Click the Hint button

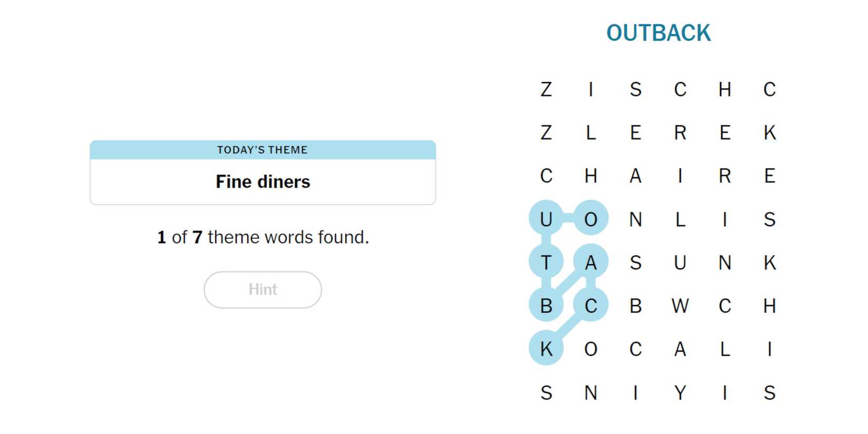tap(263, 289)
